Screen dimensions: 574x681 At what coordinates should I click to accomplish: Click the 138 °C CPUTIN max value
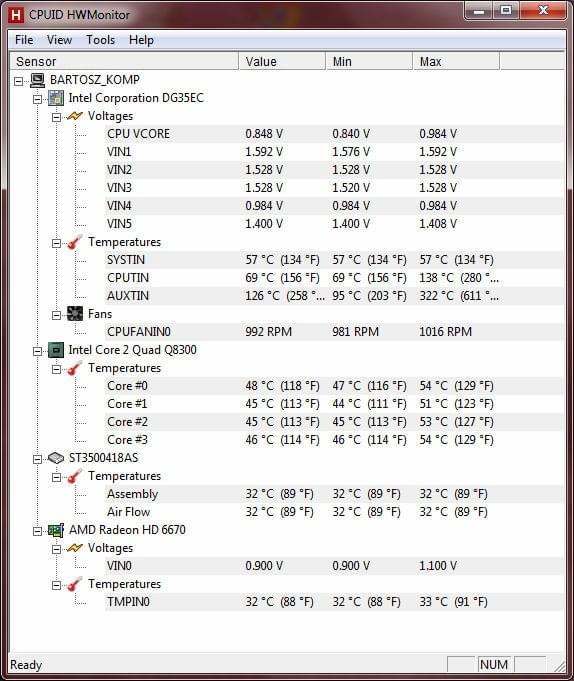(x=459, y=278)
